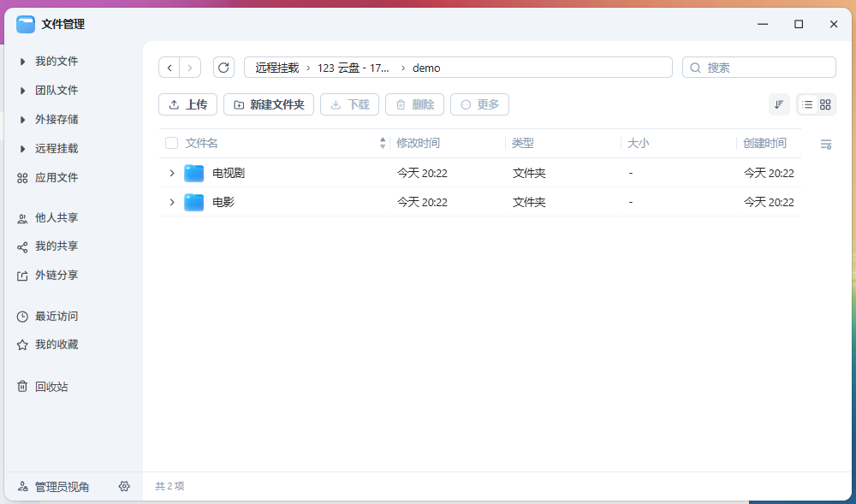Open settings gear next to 管理员视角
This screenshot has width=856, height=504.
click(124, 486)
